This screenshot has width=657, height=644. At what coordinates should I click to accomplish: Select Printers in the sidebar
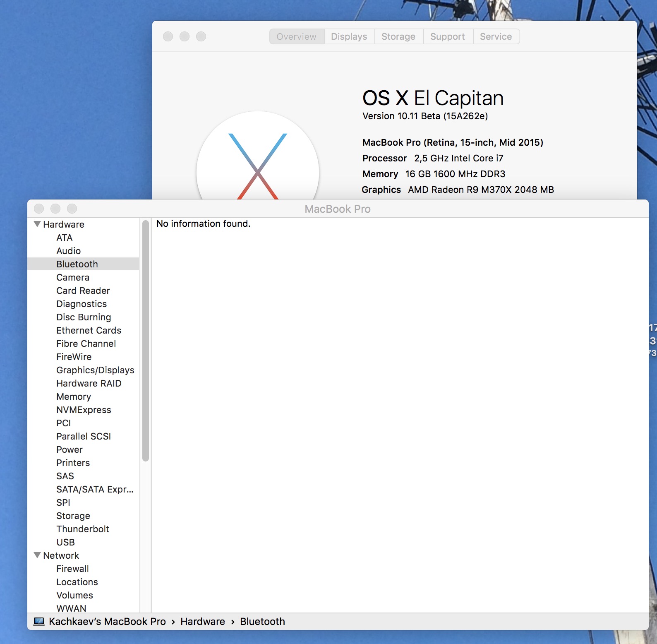[73, 463]
